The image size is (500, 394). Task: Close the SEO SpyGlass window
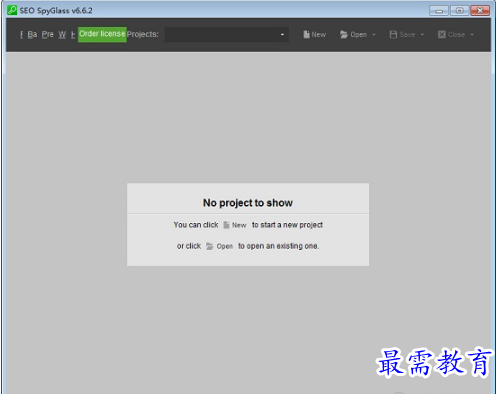480,11
